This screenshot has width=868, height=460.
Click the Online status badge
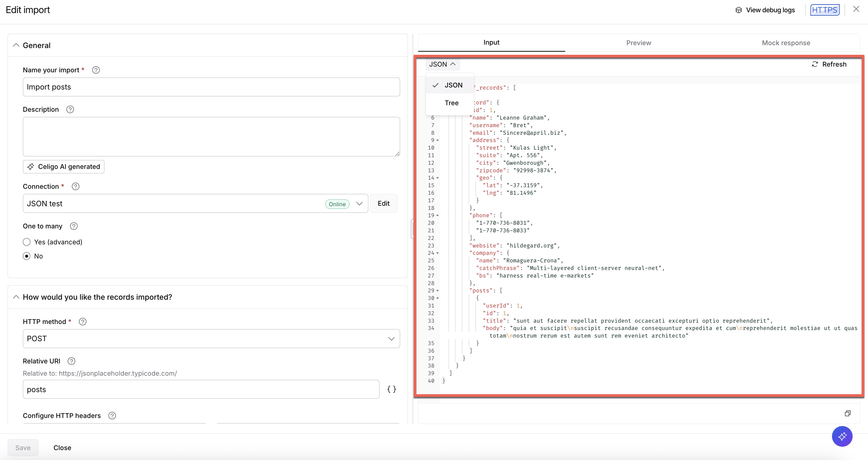(x=337, y=204)
